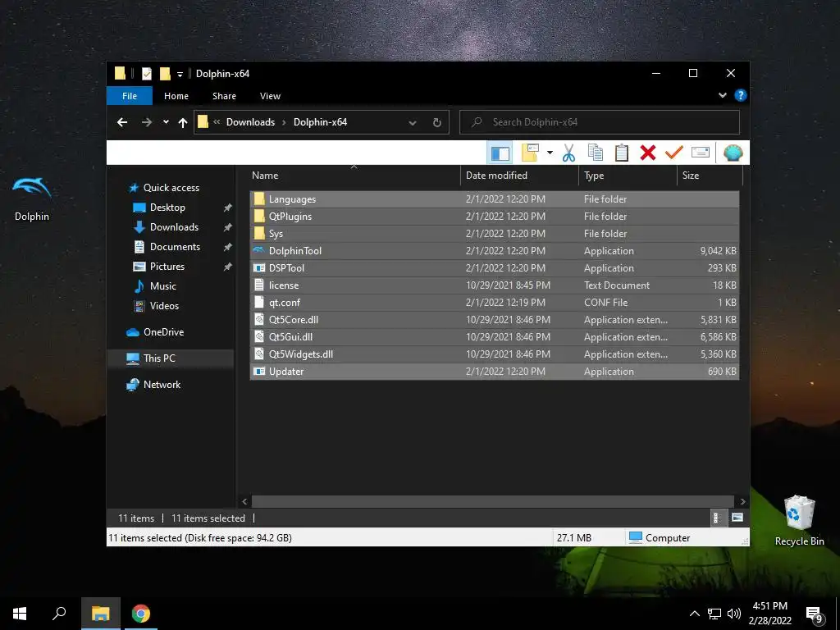Open Customize Quick Access Toolbar dropdown
This screenshot has height=630, width=840.
point(180,74)
